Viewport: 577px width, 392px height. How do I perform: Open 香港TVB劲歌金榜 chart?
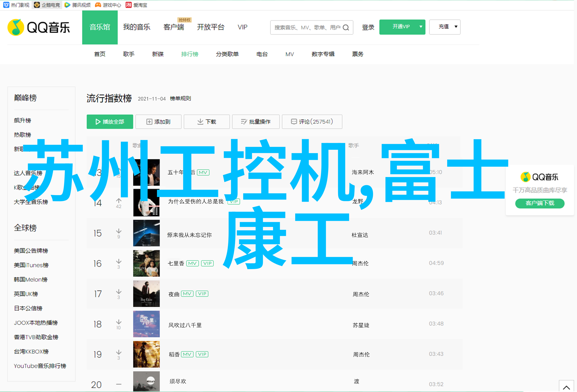coord(36,337)
